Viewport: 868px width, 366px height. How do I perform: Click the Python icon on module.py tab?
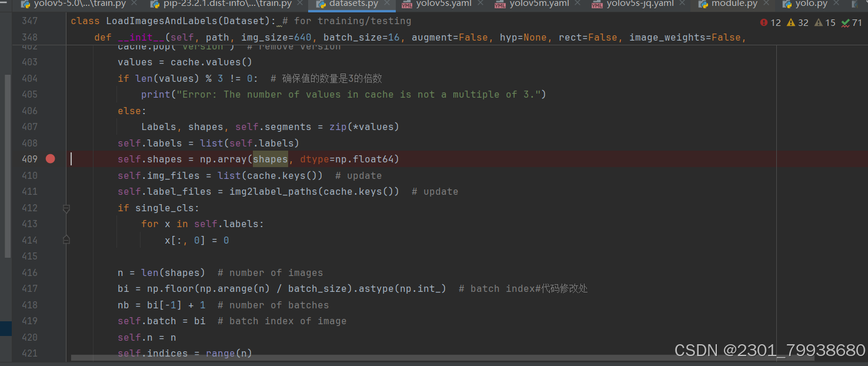(x=703, y=4)
